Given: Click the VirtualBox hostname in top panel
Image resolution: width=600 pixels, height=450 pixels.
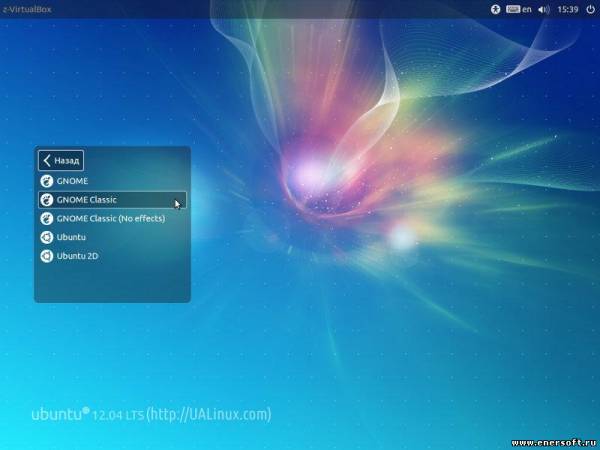Looking at the screenshot, I should coord(27,10).
